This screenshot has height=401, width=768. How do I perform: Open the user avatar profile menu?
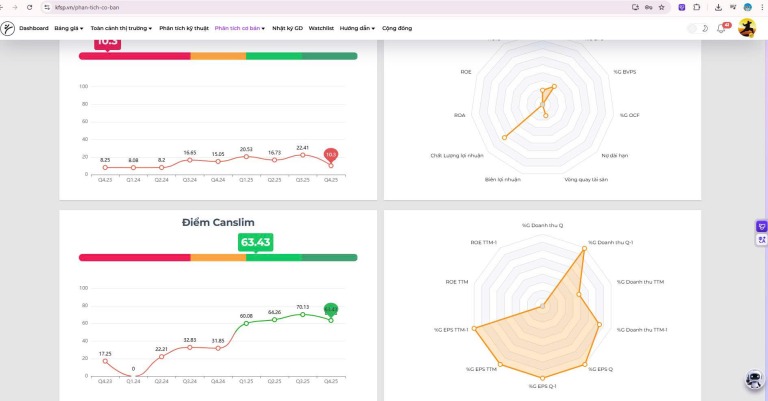(746, 28)
